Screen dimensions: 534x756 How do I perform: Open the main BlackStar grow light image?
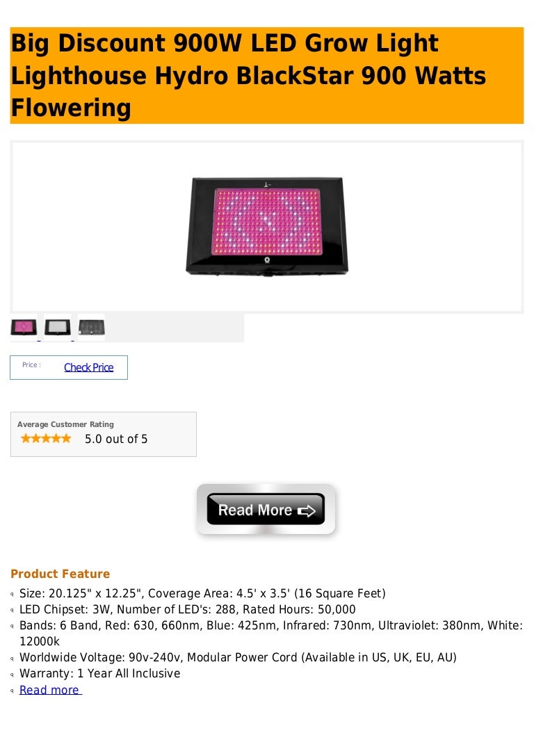(267, 226)
